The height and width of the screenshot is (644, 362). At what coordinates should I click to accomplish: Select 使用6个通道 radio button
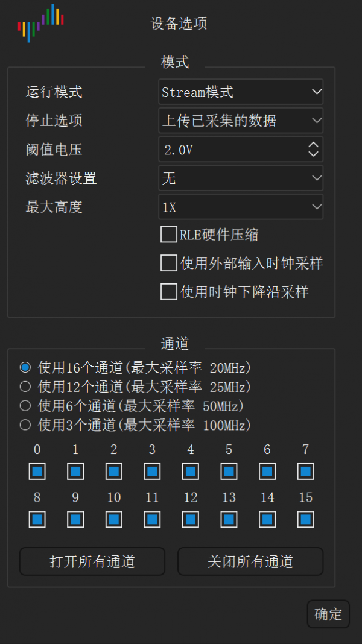pyautogui.click(x=25, y=405)
